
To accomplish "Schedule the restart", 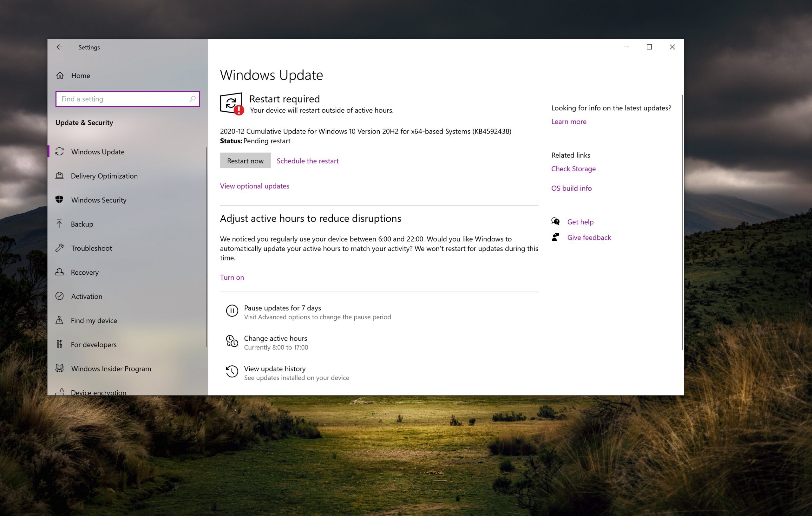I will (x=307, y=161).
